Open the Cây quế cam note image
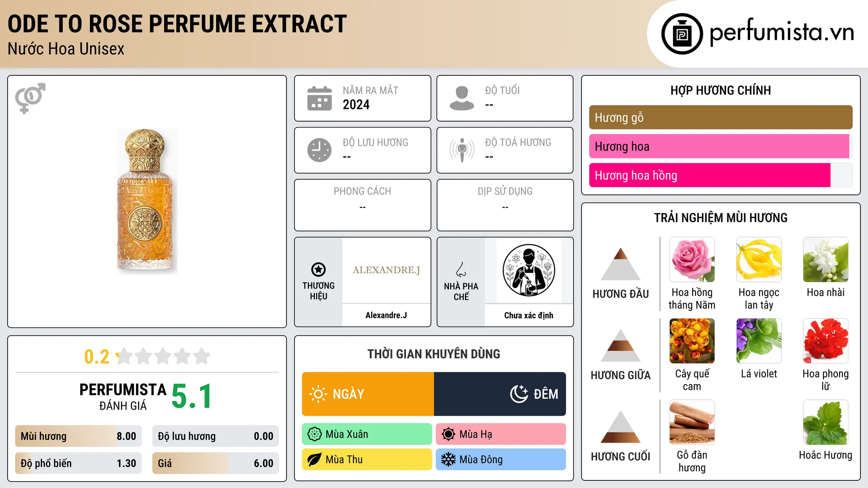Viewport: 868px width, 488px height. pyautogui.click(x=692, y=341)
